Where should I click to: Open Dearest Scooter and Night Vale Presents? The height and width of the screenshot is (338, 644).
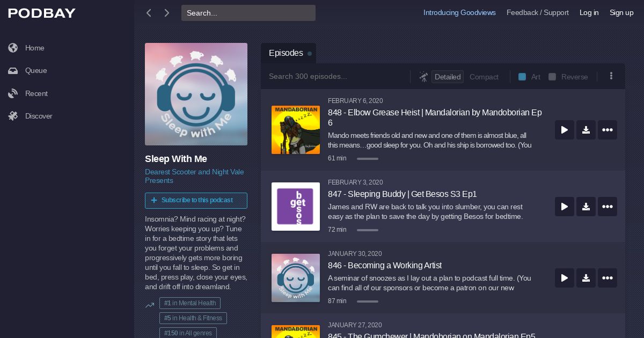pyautogui.click(x=194, y=176)
